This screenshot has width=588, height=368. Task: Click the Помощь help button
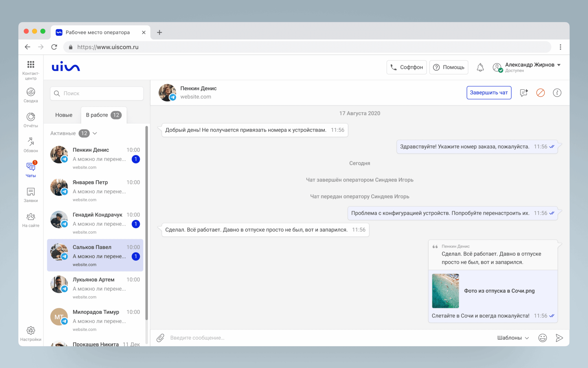[x=449, y=67]
